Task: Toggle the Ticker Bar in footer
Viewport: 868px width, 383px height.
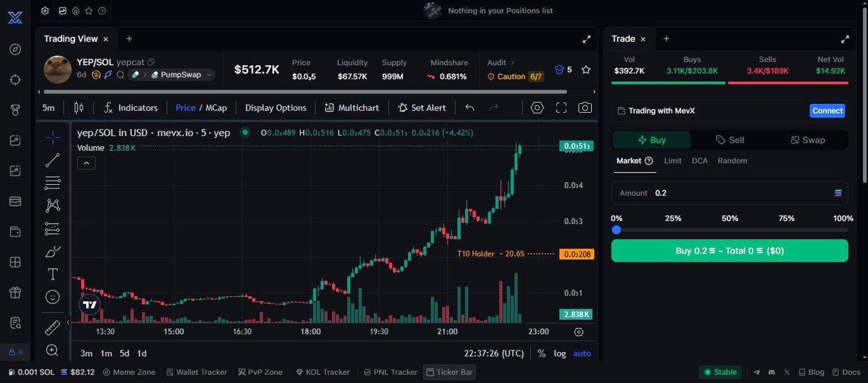Action: (x=449, y=372)
